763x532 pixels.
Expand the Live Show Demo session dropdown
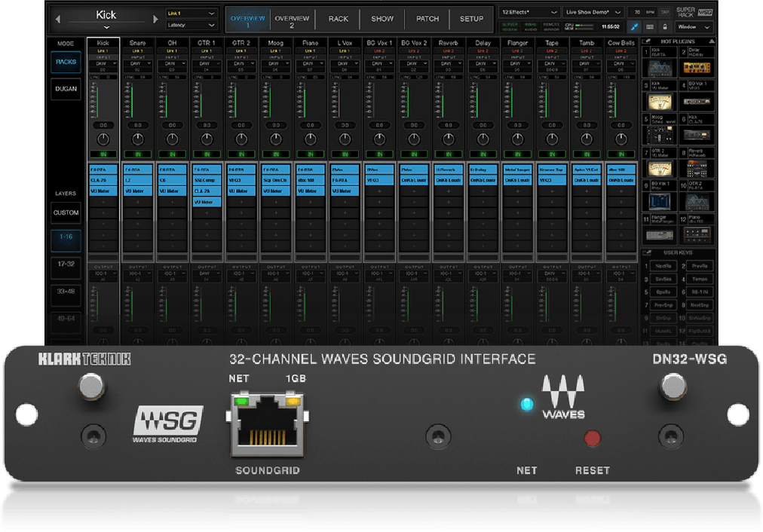point(593,13)
